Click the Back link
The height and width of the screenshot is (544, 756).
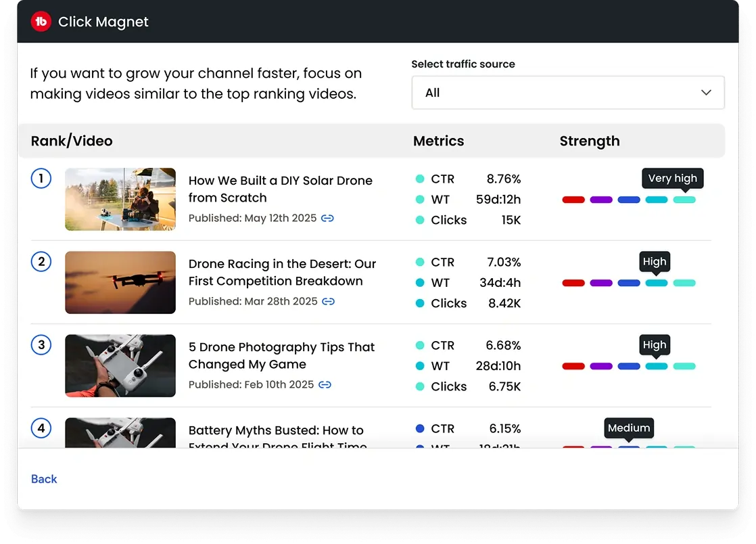[43, 479]
